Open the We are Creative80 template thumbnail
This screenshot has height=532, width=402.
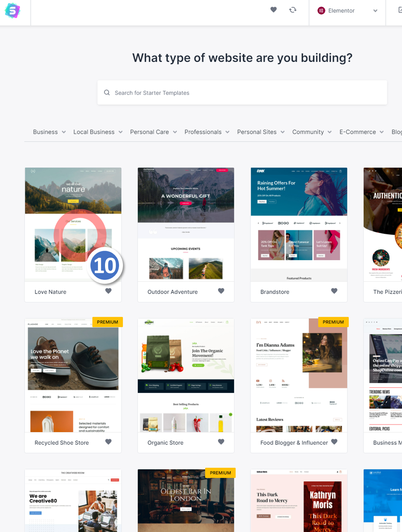pyautogui.click(x=73, y=501)
